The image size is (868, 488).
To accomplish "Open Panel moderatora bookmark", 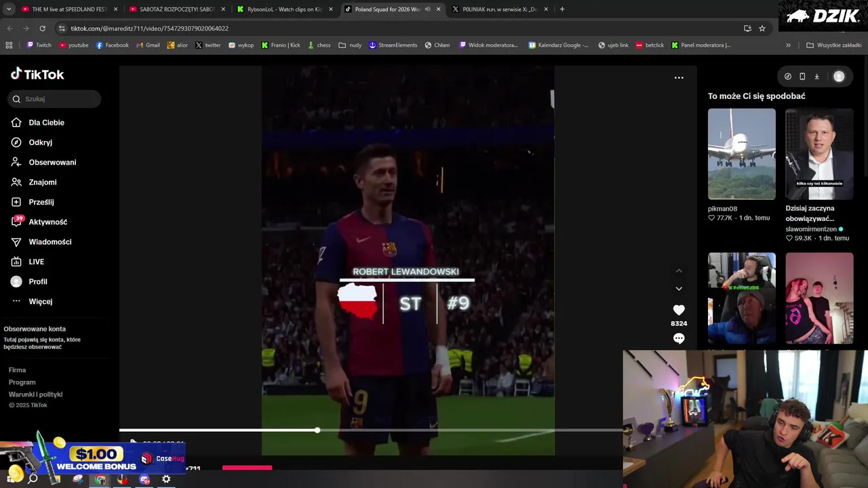I will pos(701,45).
